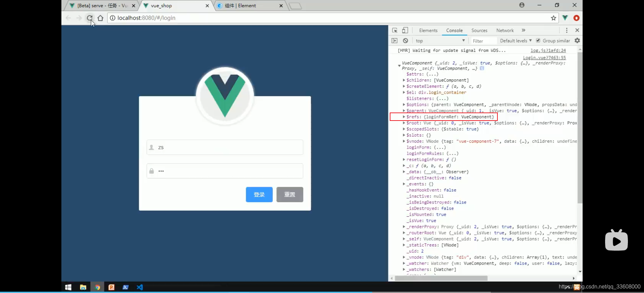The width and height of the screenshot is (644, 293).
Task: Toggle Group similar checkbox
Action: [538, 41]
